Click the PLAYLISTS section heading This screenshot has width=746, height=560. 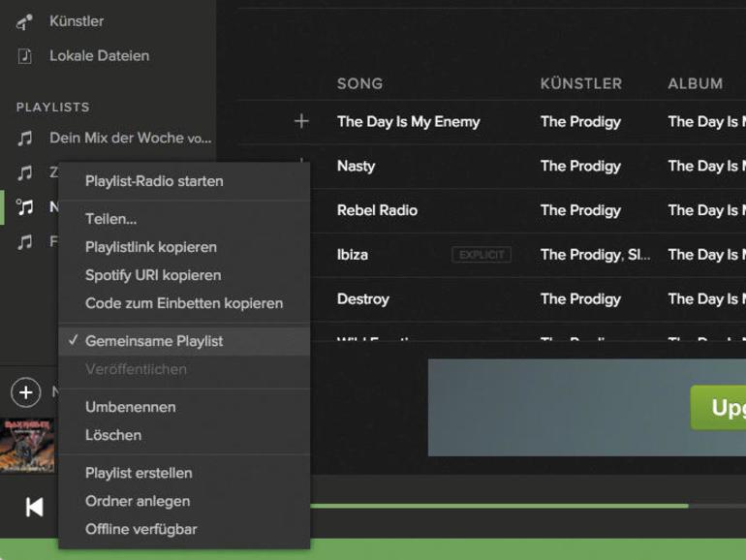click(53, 108)
